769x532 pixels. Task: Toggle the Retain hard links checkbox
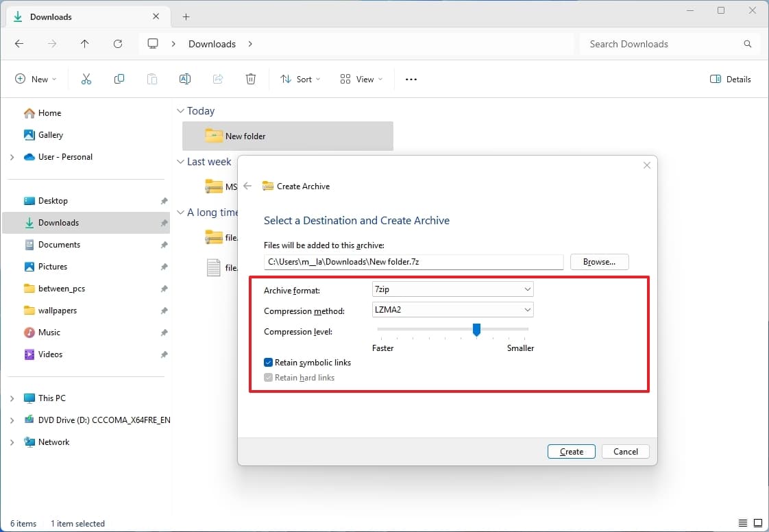click(268, 377)
